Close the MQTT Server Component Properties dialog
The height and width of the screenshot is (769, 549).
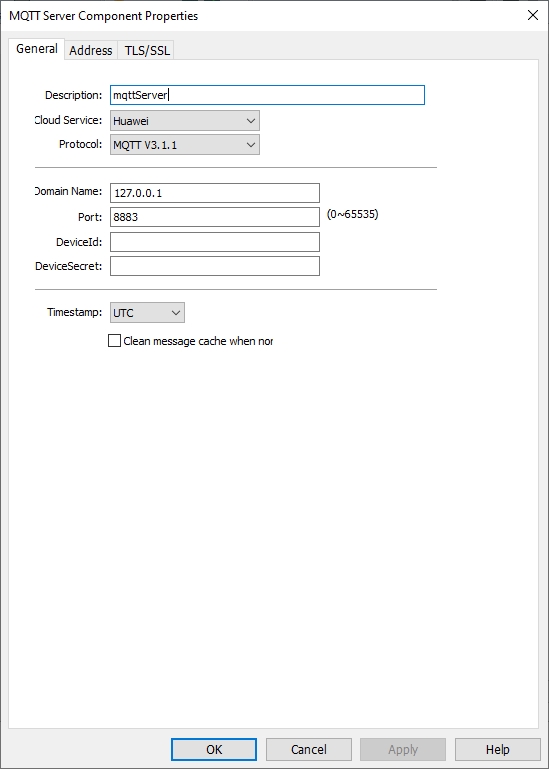pyautogui.click(x=532, y=15)
